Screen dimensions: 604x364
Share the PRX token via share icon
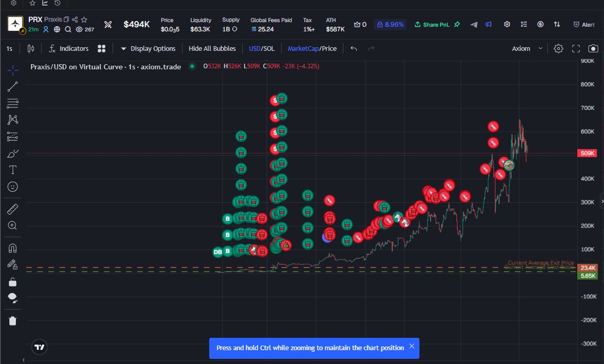pyautogui.click(x=75, y=19)
